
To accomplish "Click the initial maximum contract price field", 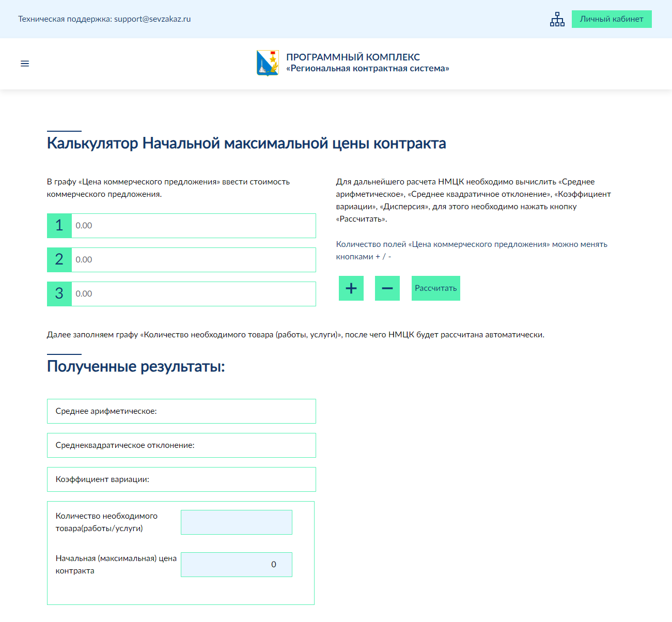I will pos(237,565).
